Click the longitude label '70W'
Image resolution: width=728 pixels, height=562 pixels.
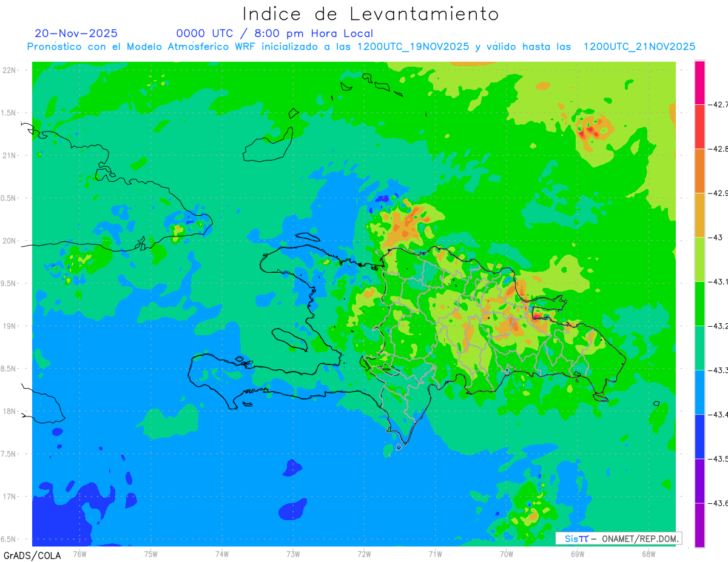[x=507, y=554]
